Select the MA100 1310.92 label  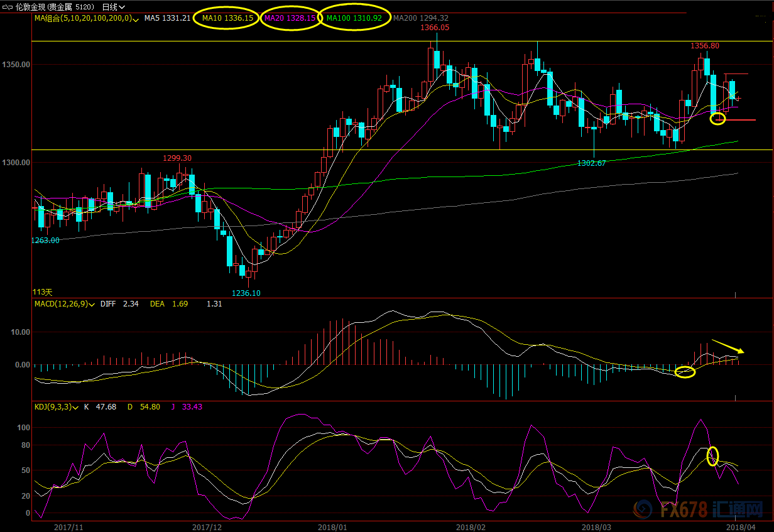354,18
